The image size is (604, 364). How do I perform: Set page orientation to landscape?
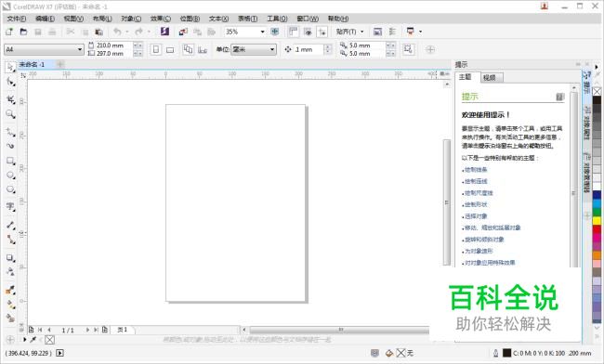pos(169,49)
